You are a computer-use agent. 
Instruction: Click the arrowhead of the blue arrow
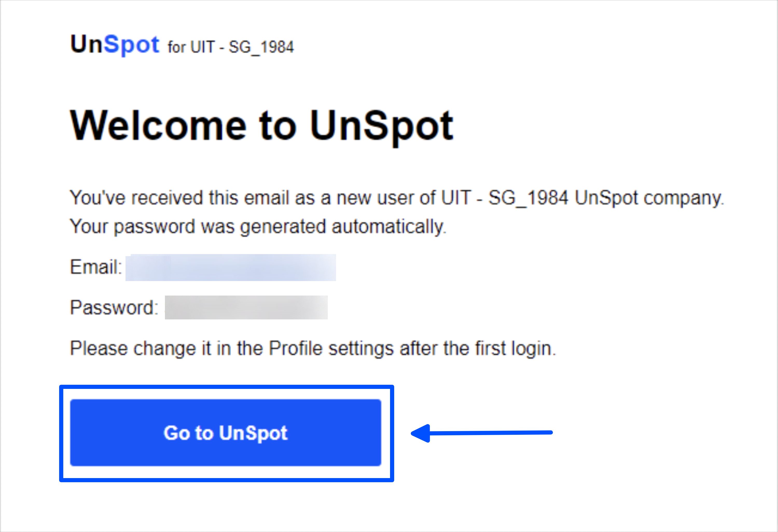pos(420,433)
